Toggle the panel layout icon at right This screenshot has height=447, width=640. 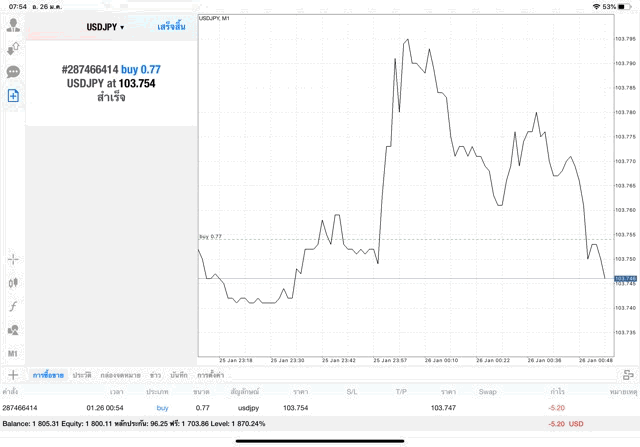coord(628,374)
